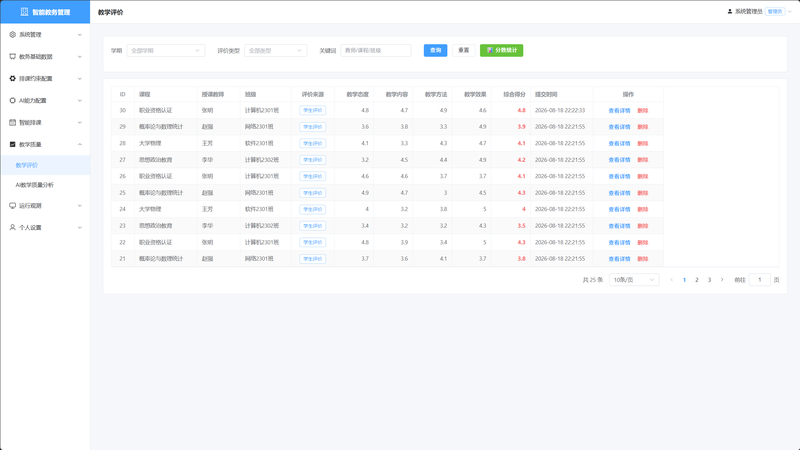Select the 教学评价 submenu item

coord(45,165)
